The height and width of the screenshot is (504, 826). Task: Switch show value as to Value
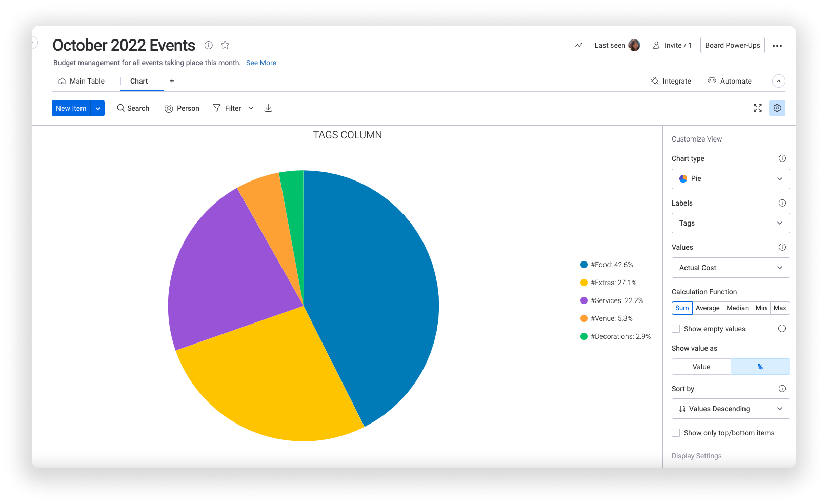point(701,367)
